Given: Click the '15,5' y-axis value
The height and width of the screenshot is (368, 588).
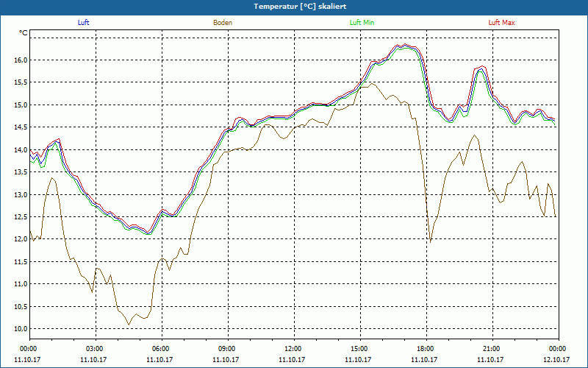Looking at the screenshot, I should [21, 82].
